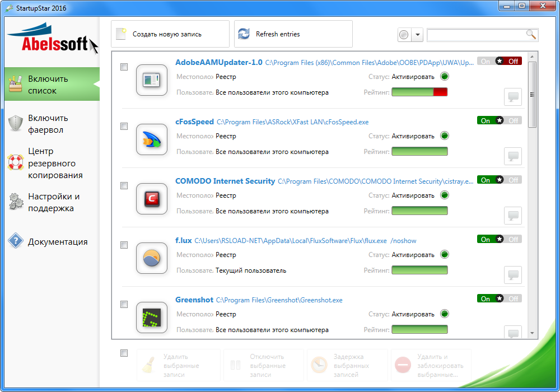
Task: Click the toolbox icon for Включить список
Action: (x=15, y=84)
